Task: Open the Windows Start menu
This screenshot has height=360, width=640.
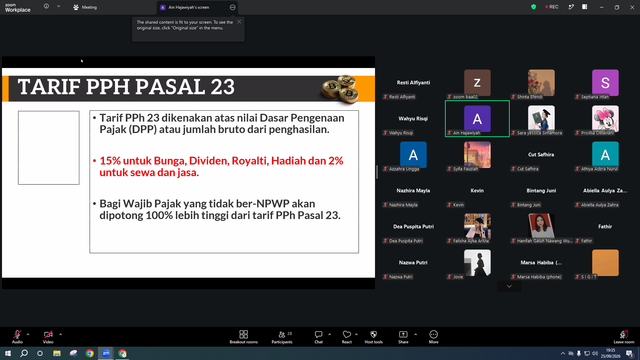Action: click(8, 353)
